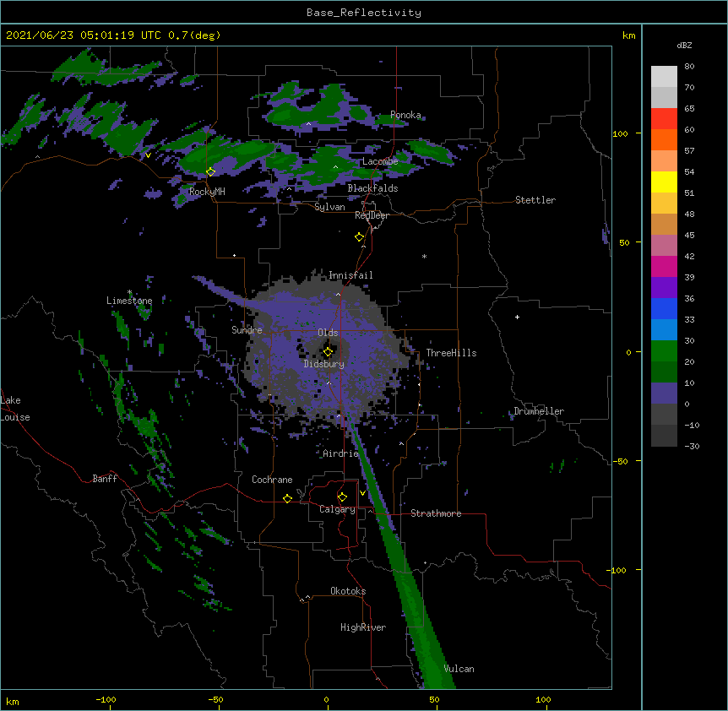This screenshot has width=728, height=711.
Task: Click the RedDeer city label
Action: [372, 215]
